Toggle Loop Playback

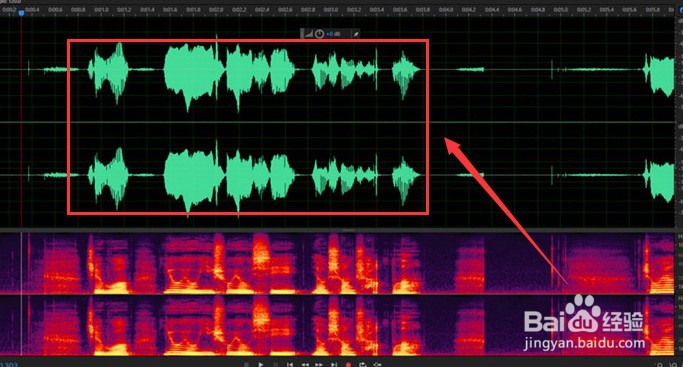pyautogui.click(x=362, y=365)
